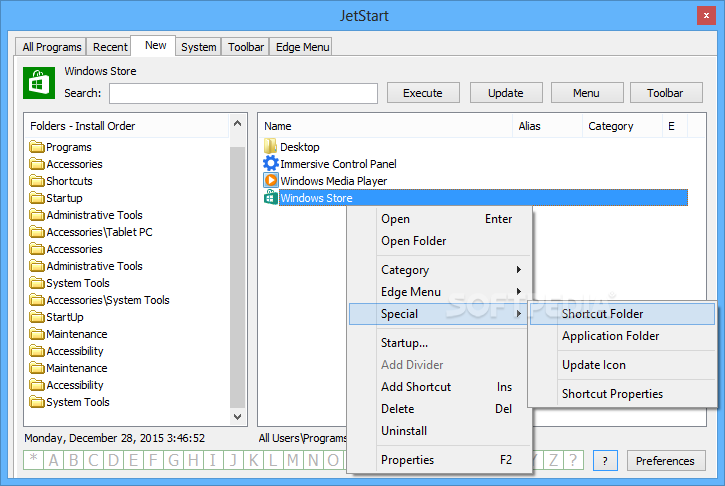Switch to the Edge Menu tab
The height and width of the screenshot is (486, 725).
[x=302, y=47]
